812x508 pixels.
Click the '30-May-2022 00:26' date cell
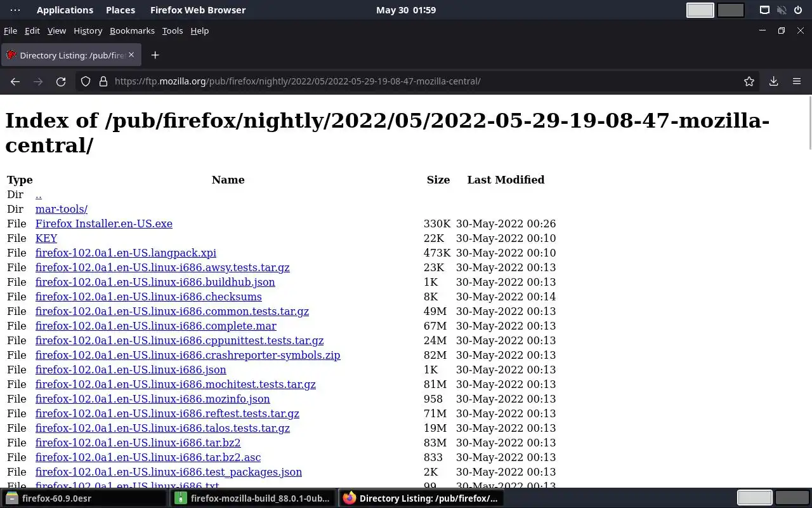(x=506, y=224)
